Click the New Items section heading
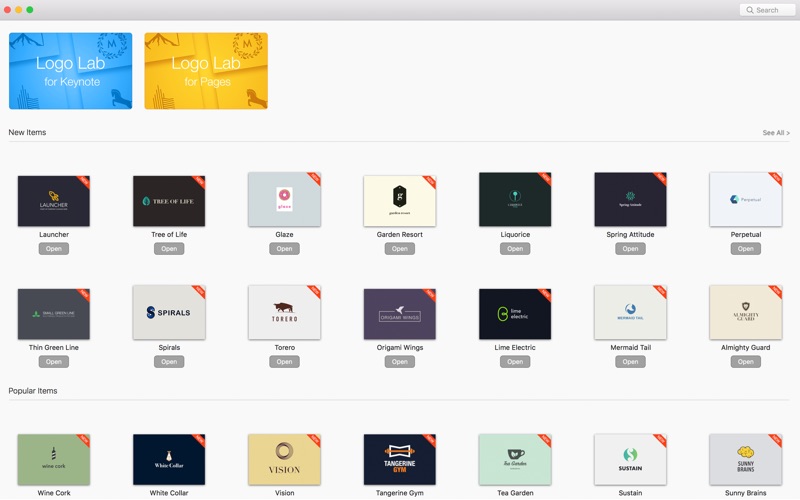The height and width of the screenshot is (500, 800). coord(27,132)
